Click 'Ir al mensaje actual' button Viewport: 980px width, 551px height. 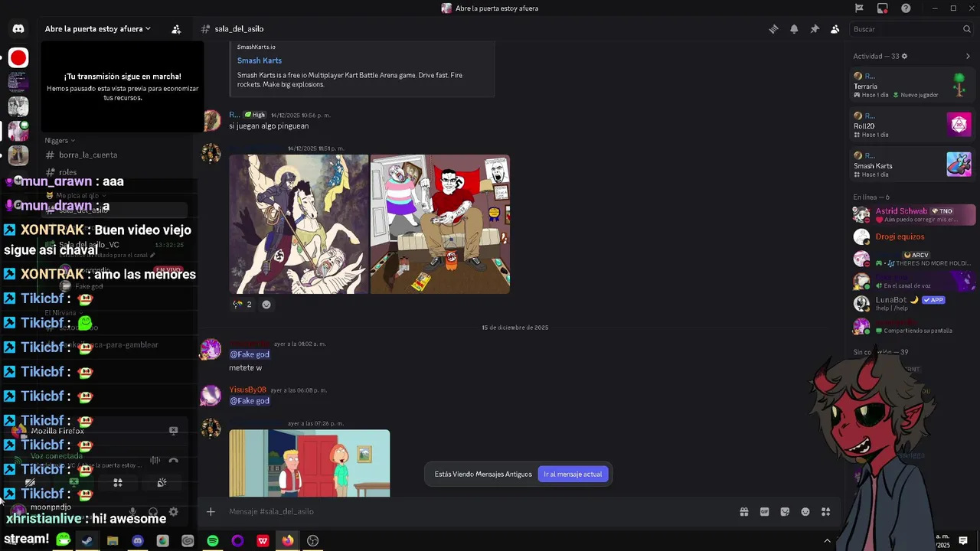click(x=573, y=474)
